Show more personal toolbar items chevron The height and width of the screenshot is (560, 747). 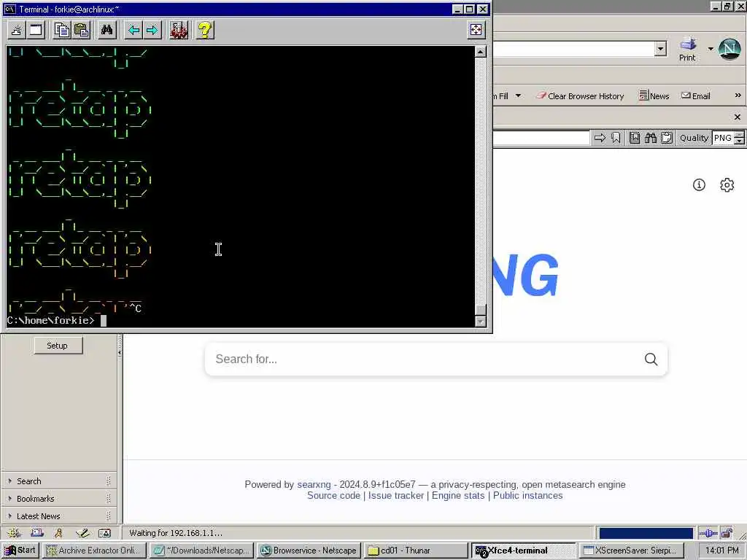coord(738,96)
